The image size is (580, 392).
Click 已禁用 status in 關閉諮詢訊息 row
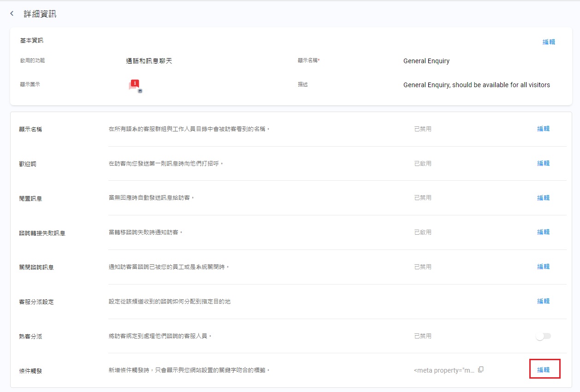[423, 267]
